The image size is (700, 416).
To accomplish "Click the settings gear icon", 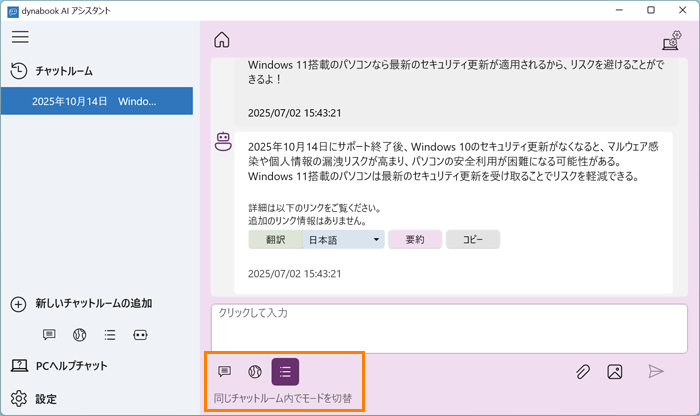I will [x=19, y=399].
